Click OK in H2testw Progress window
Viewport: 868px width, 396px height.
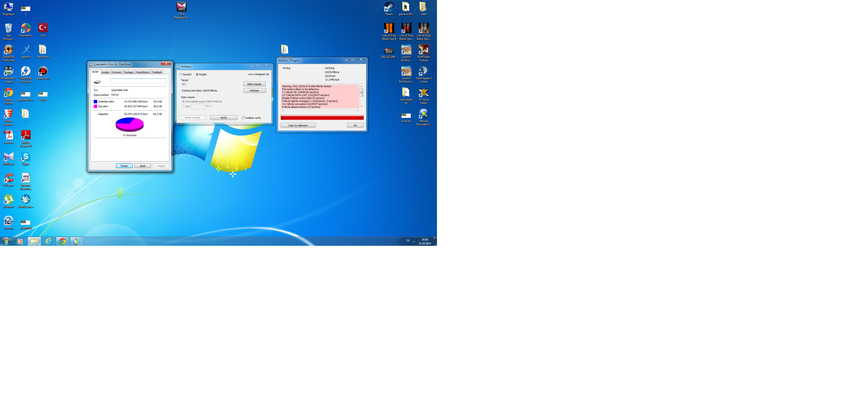[355, 125]
